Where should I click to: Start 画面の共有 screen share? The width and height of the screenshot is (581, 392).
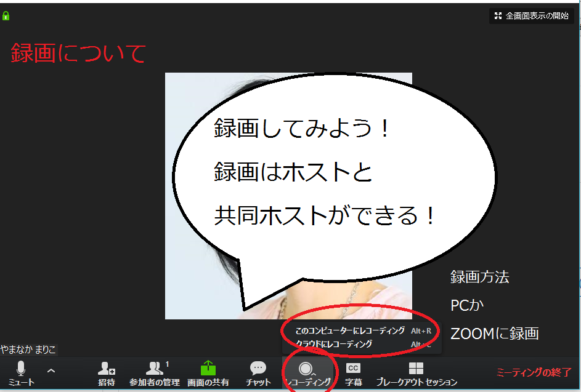pos(208,374)
